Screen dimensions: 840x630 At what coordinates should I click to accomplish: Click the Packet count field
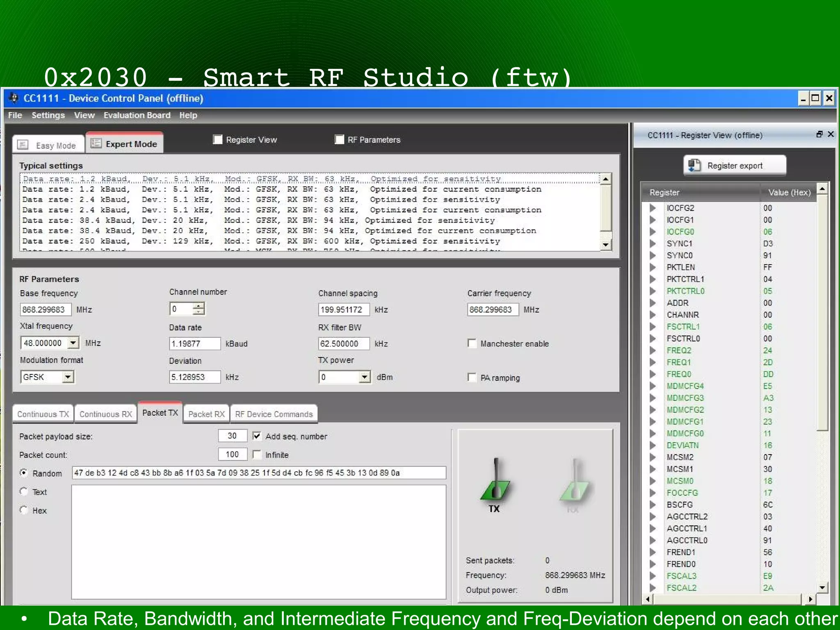pos(233,454)
